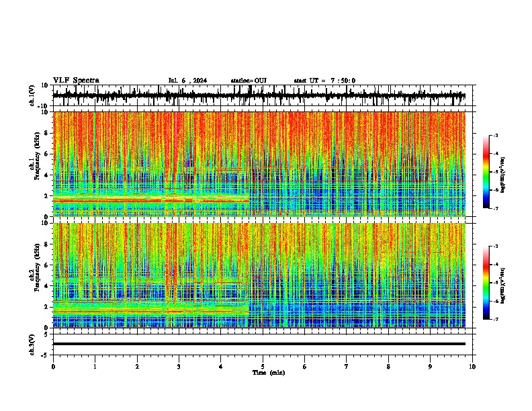
Task: Click the 'VLF Spectra' plot title
Action: (x=76, y=81)
